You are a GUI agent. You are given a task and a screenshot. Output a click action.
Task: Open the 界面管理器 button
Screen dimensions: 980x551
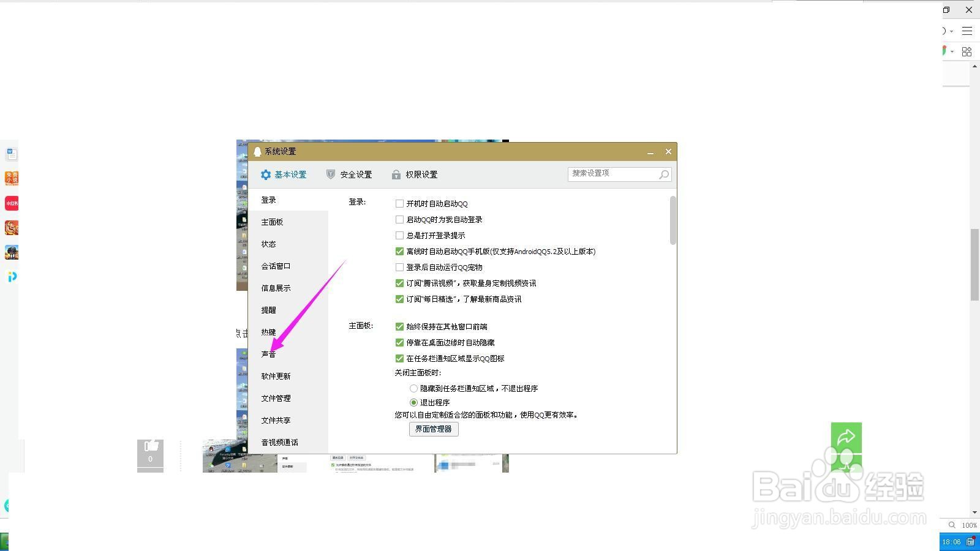tap(434, 429)
